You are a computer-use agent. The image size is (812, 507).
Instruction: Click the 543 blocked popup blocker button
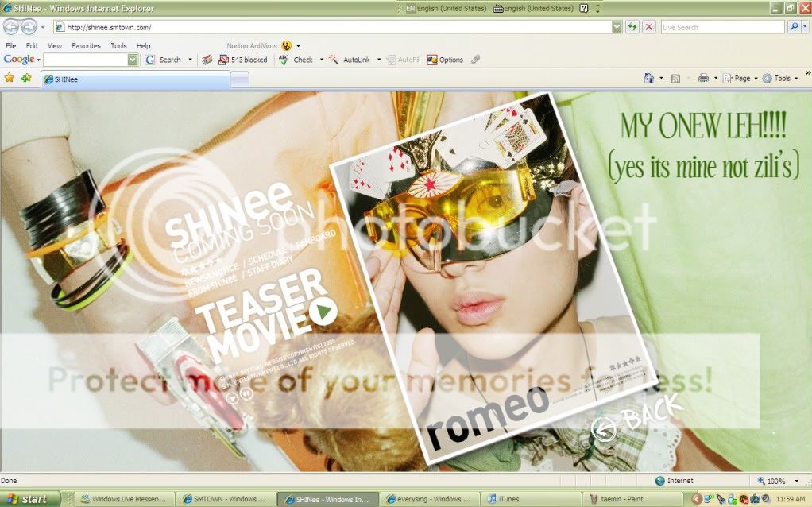point(243,60)
